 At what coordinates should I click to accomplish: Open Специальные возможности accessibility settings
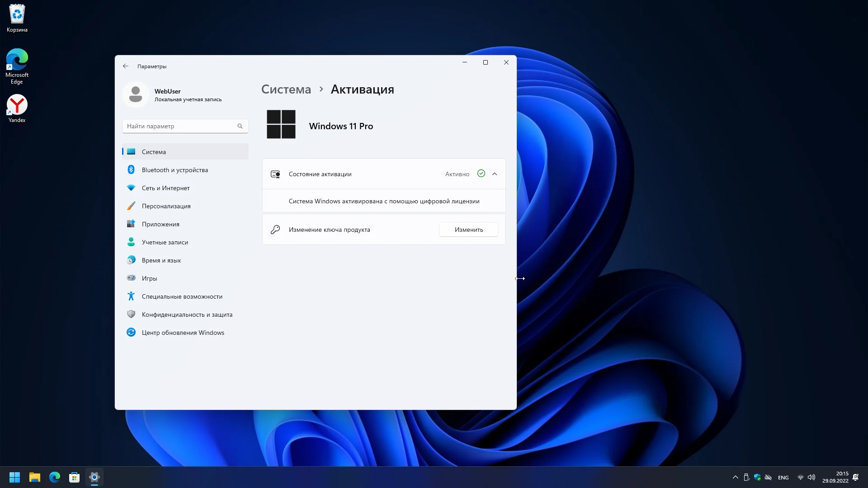point(182,296)
